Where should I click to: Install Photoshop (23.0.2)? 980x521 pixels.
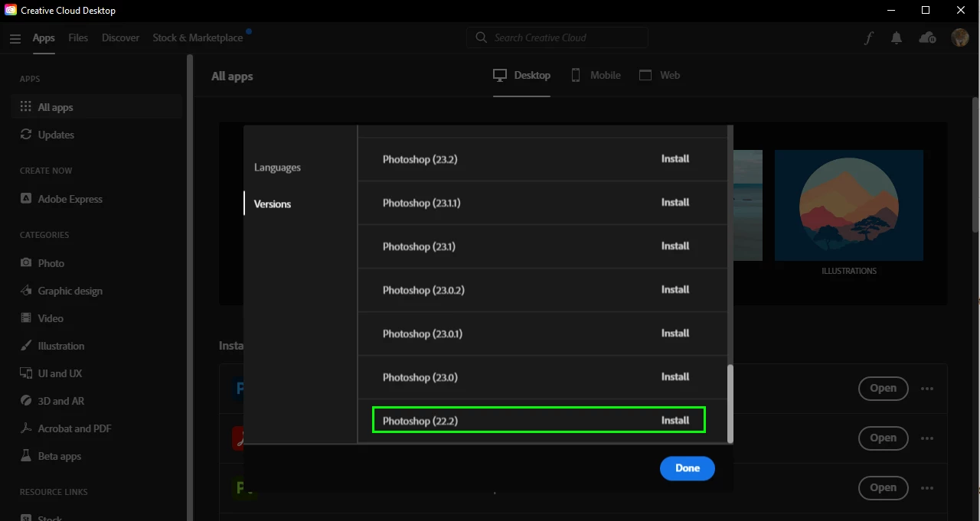coord(675,290)
